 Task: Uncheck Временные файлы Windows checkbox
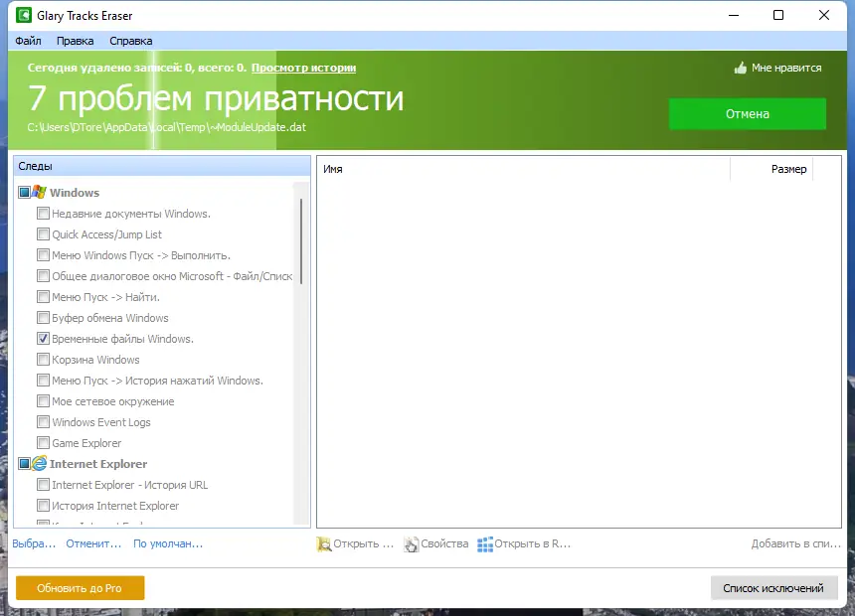(43, 339)
